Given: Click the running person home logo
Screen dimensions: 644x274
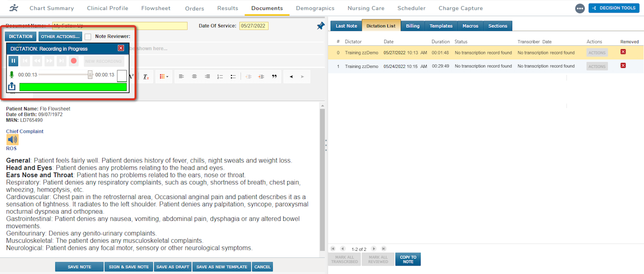Looking at the screenshot, I should point(15,8).
